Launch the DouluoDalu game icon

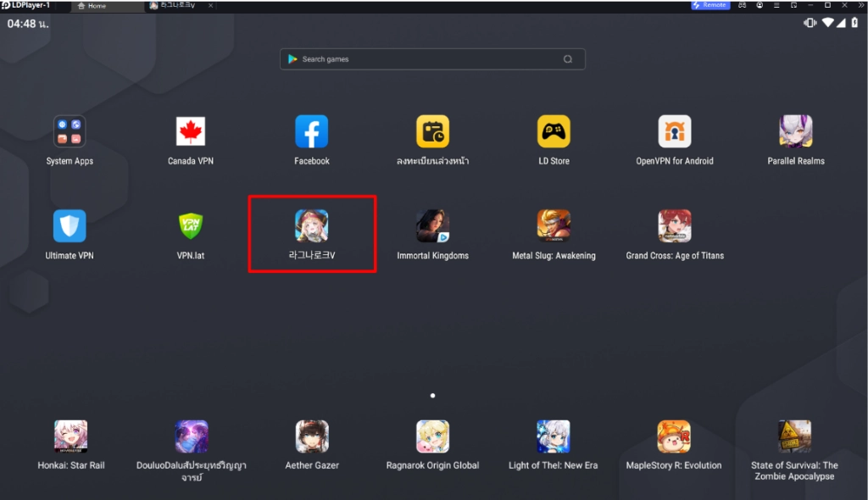pos(192,436)
